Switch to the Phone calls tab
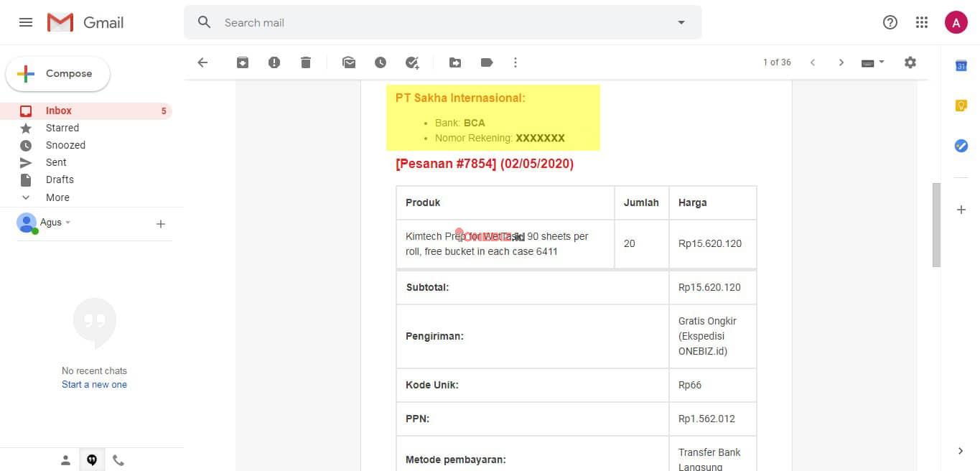This screenshot has height=471, width=980. pyautogui.click(x=118, y=460)
